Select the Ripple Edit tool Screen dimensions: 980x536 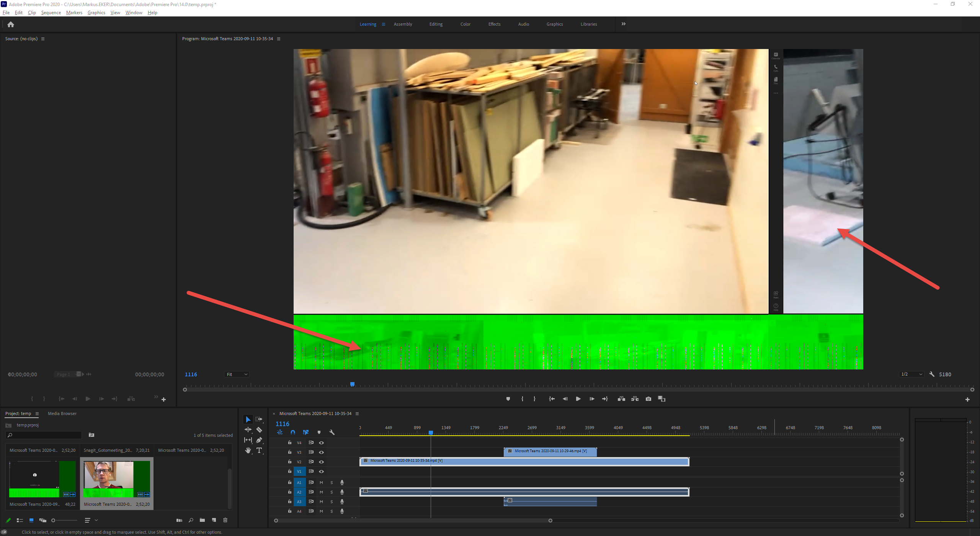click(x=248, y=430)
